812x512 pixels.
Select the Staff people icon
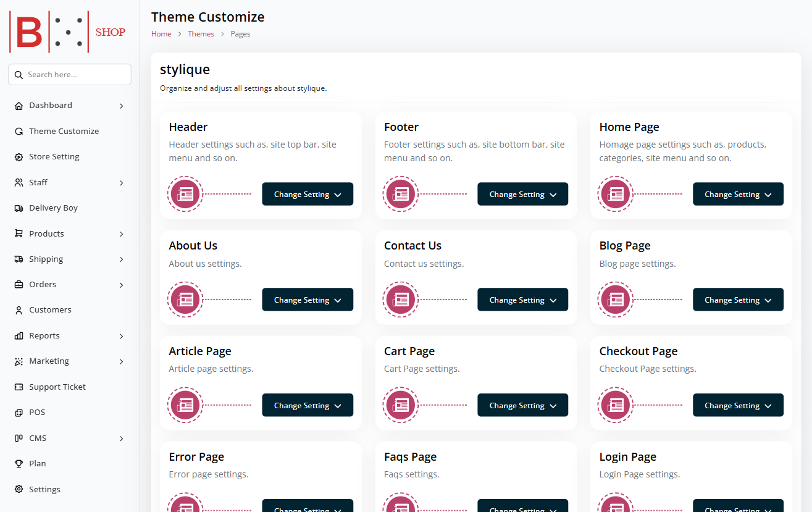click(19, 182)
